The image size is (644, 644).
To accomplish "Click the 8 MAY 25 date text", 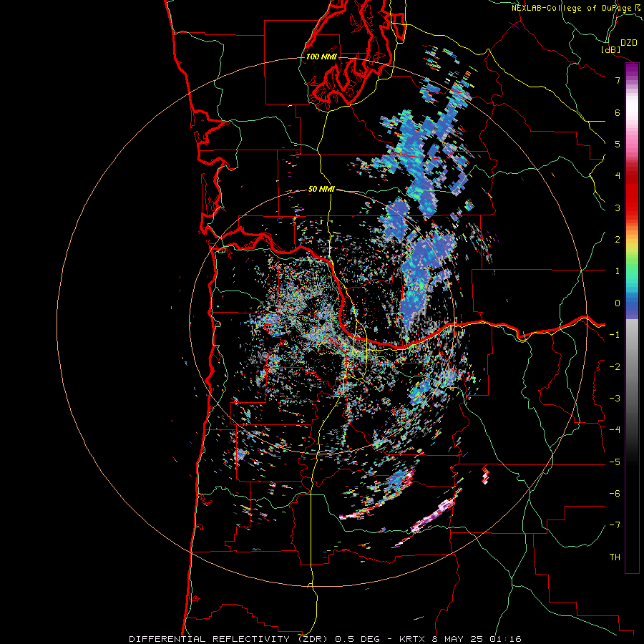I will 457,639.
